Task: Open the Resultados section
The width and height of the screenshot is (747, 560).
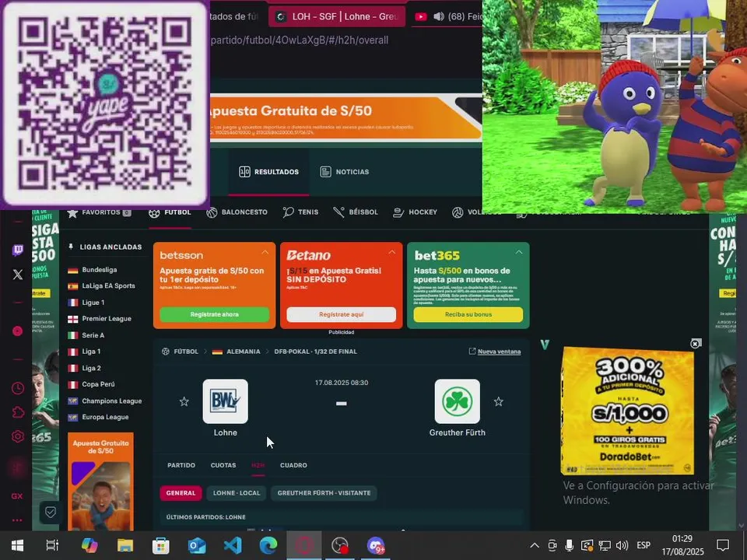Action: 268,172
